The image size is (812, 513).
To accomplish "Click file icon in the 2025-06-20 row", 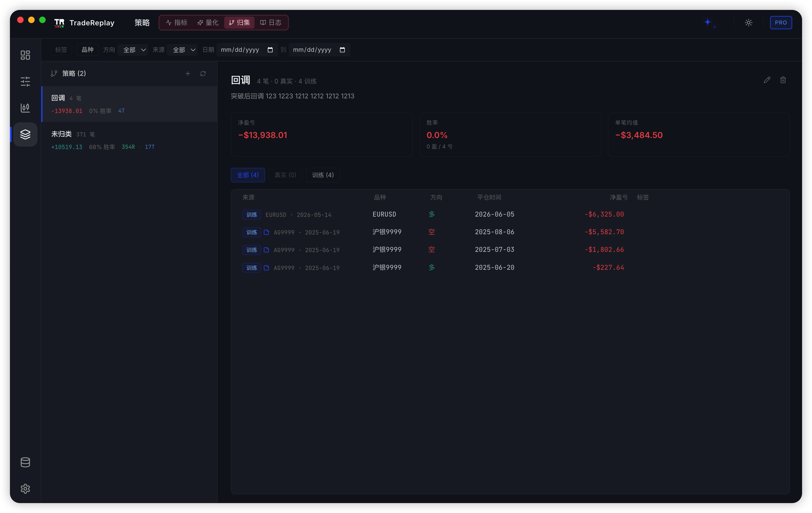I will [x=266, y=268].
